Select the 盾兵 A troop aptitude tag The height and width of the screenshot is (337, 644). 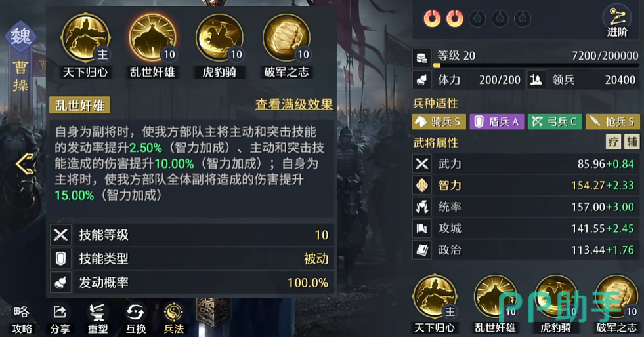pos(497,122)
